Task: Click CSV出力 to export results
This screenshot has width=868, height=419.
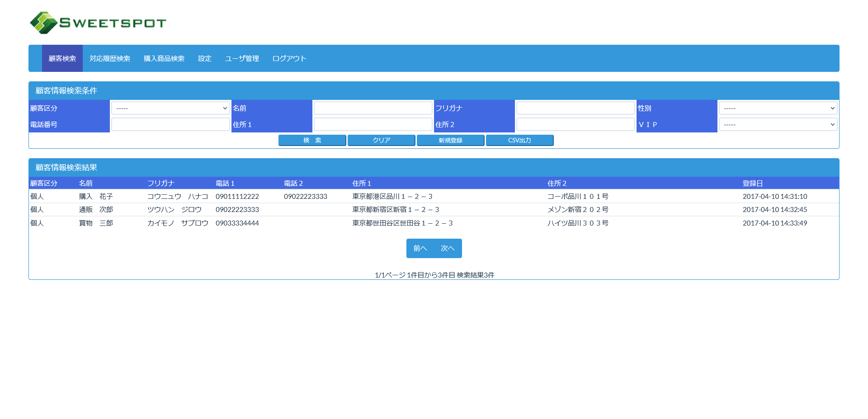Action: tap(519, 140)
